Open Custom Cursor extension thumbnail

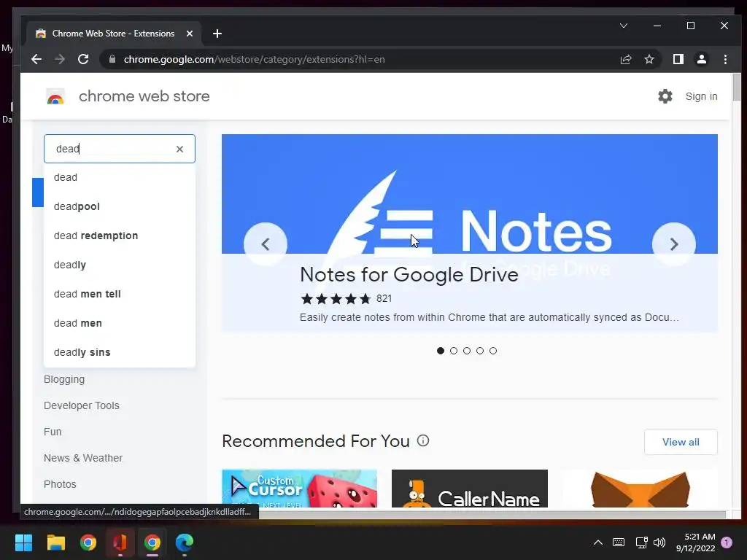tap(299, 489)
